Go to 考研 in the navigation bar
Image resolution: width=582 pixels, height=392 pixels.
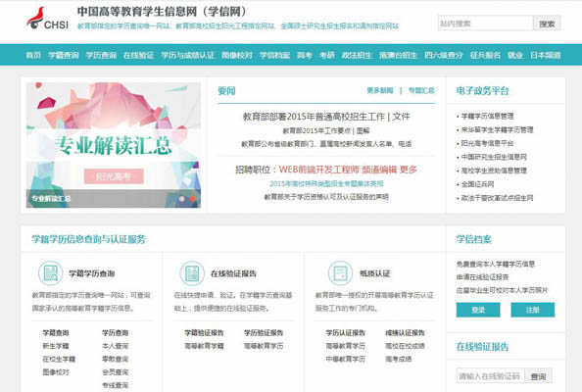[327, 55]
